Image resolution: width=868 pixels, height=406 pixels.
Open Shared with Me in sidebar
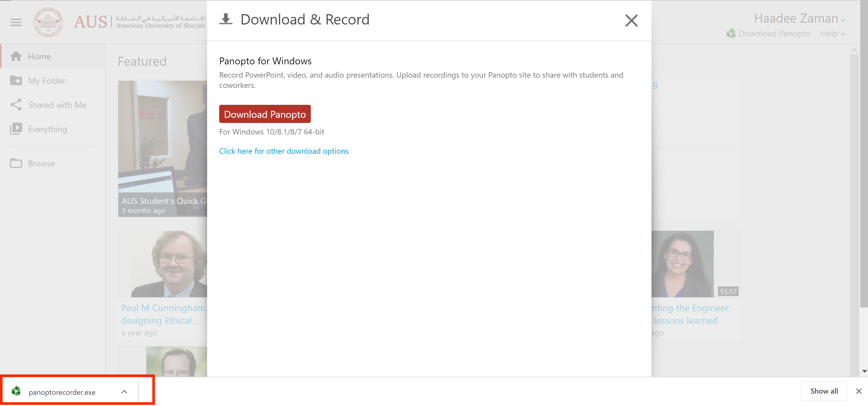[x=53, y=105]
